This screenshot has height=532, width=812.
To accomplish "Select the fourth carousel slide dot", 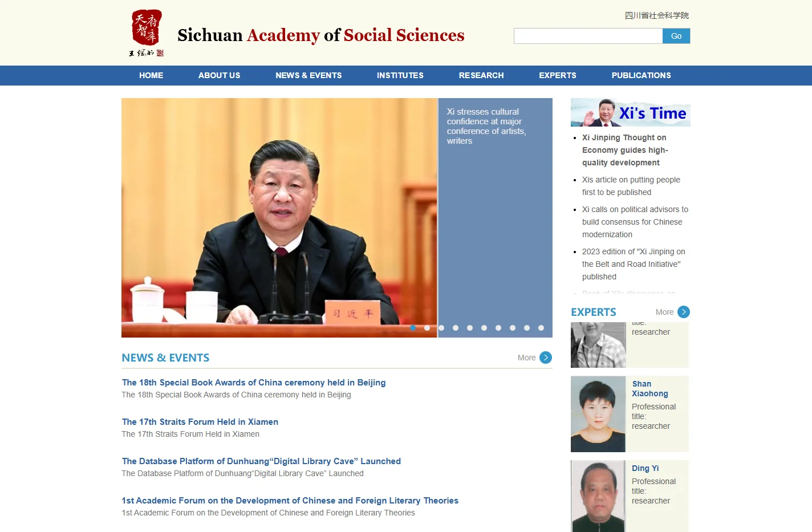I will (x=456, y=328).
